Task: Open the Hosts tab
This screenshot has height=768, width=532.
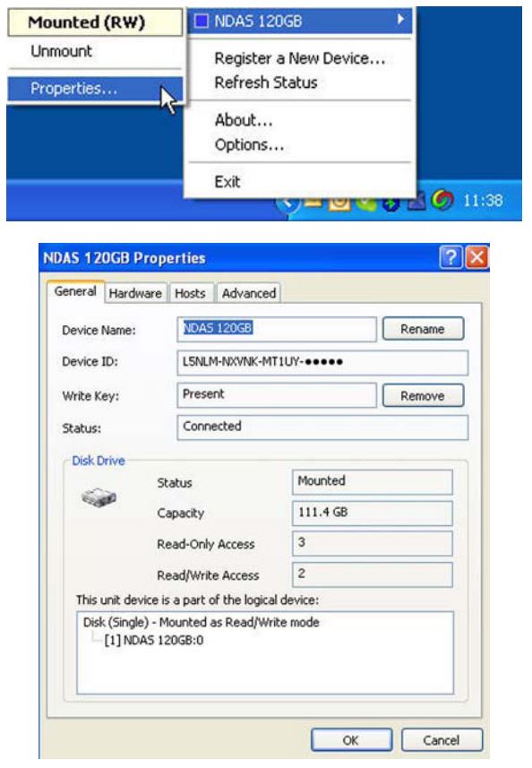Action: coord(191,293)
